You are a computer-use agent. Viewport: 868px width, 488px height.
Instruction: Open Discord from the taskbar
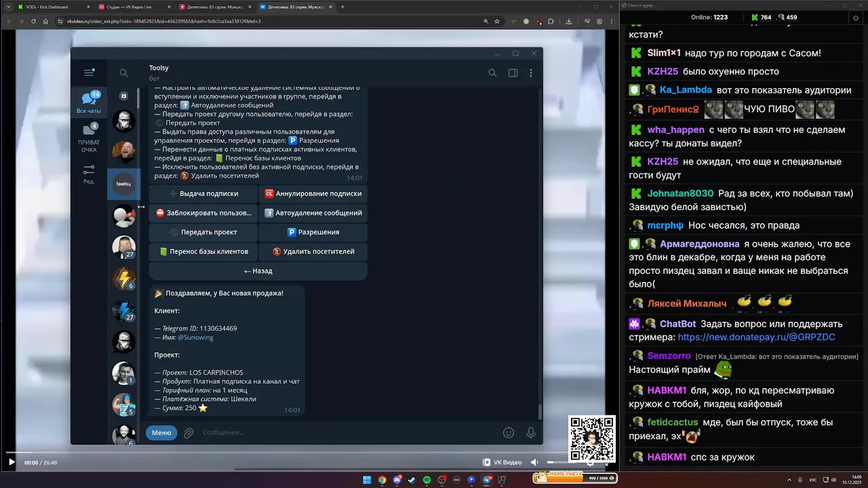pyautogui.click(x=397, y=480)
